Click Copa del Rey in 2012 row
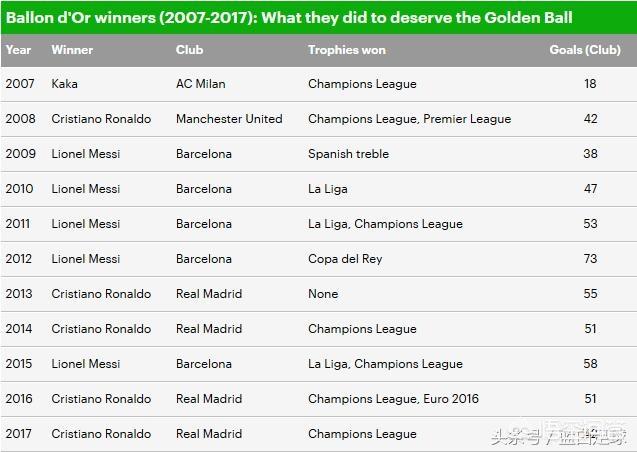 click(345, 259)
